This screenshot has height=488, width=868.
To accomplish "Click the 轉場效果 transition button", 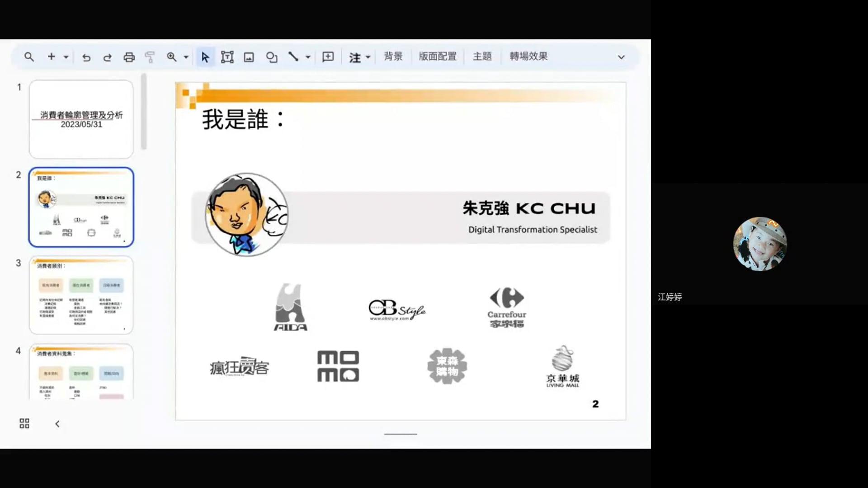I will 528,56.
